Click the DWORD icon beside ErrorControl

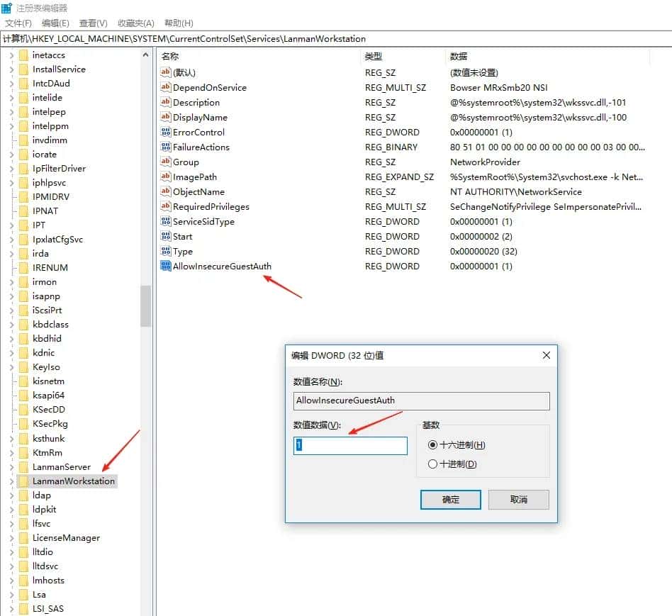pos(165,132)
